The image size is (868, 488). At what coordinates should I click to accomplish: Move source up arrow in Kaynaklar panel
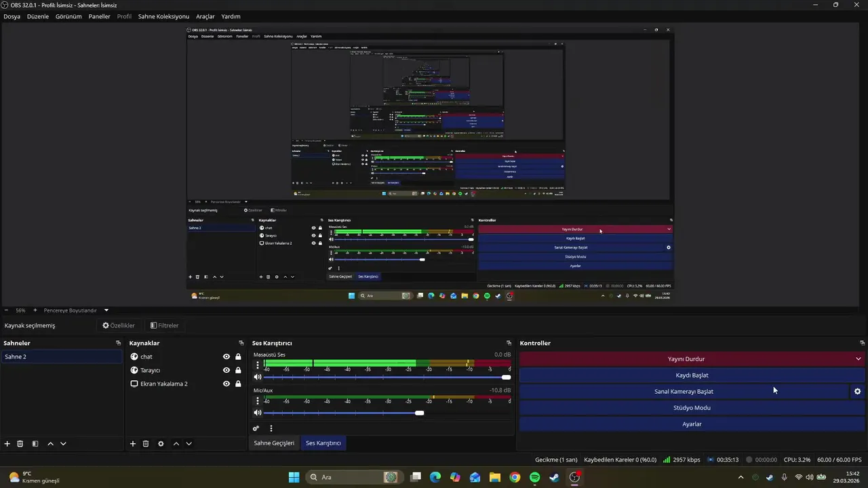(176, 444)
